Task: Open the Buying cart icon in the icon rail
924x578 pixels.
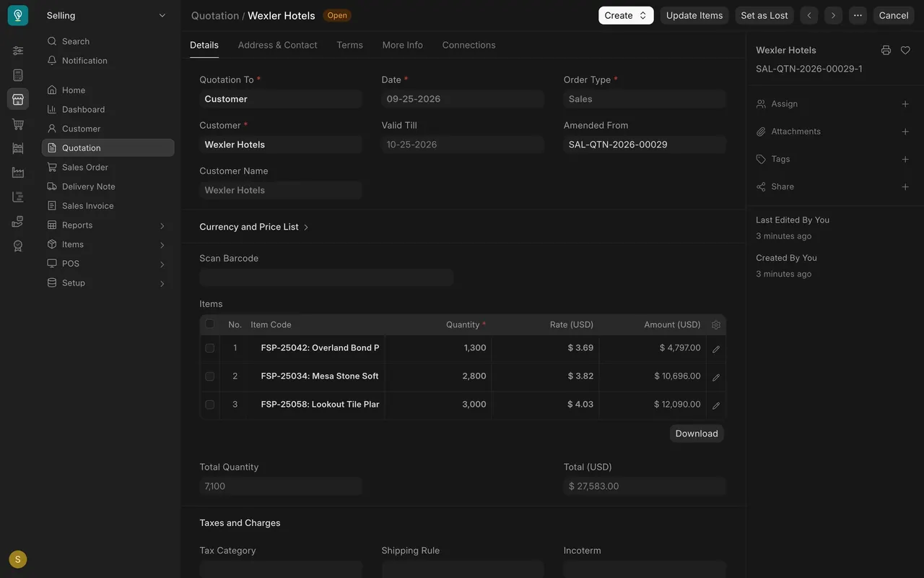Action: 18,124
